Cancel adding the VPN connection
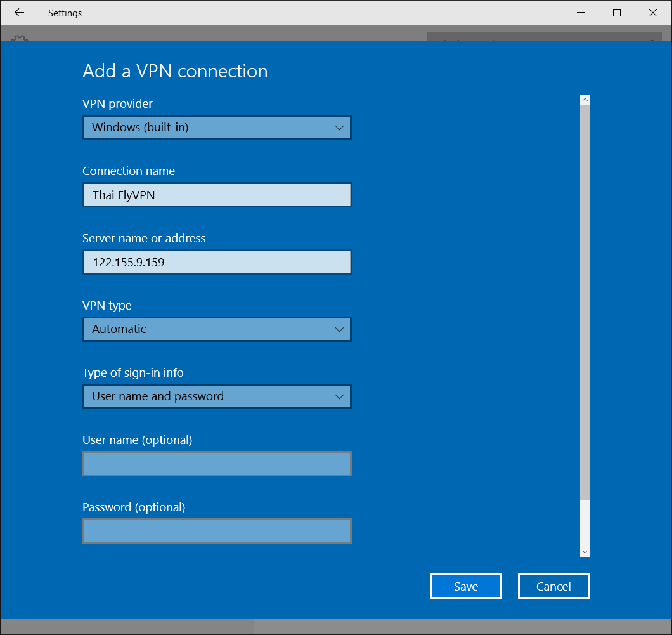This screenshot has width=672, height=635. [x=553, y=586]
